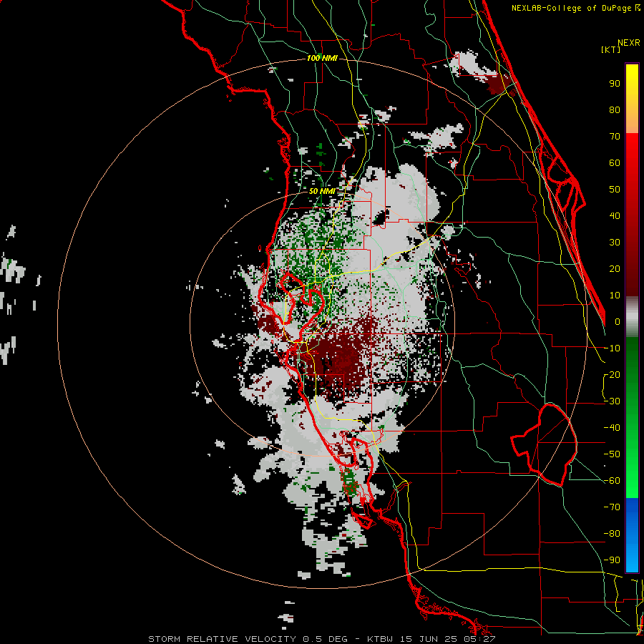The height and width of the screenshot is (644, 644).
Task: Click the gray zero-velocity segment of color bar
Action: click(632, 317)
